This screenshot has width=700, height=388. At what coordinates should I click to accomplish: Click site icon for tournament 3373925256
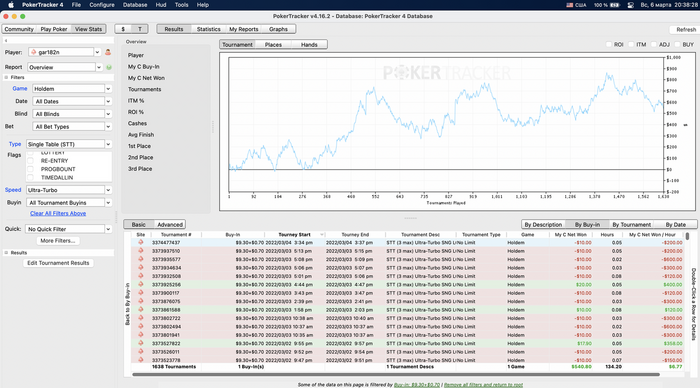(141, 284)
